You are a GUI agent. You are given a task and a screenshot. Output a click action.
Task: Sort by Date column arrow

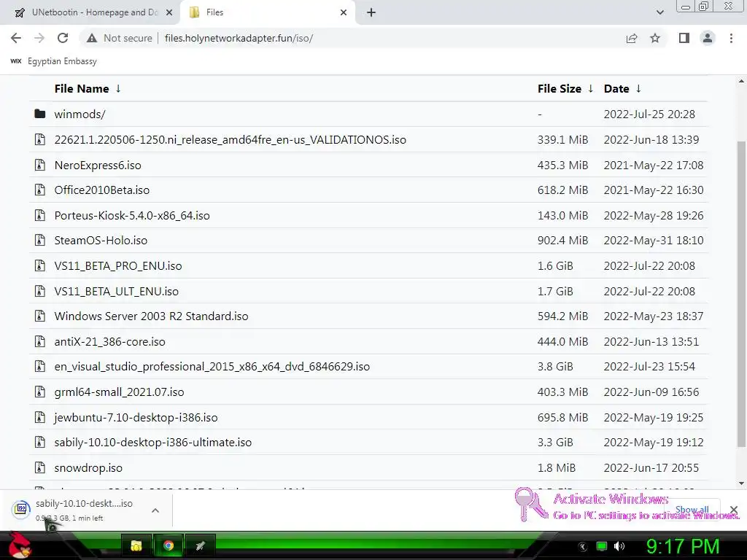638,88
